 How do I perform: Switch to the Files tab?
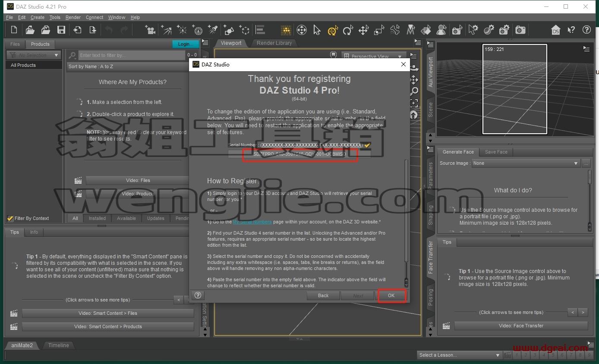15,44
